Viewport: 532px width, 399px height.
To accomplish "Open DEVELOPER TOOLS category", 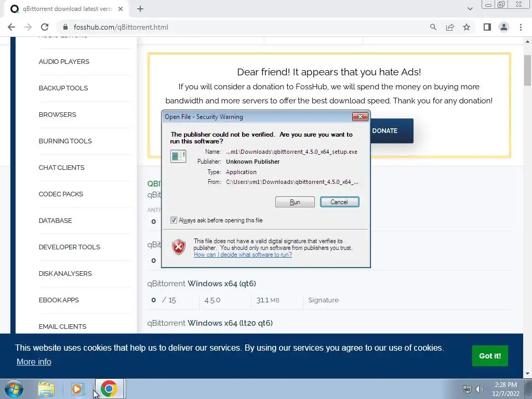I will 69,247.
